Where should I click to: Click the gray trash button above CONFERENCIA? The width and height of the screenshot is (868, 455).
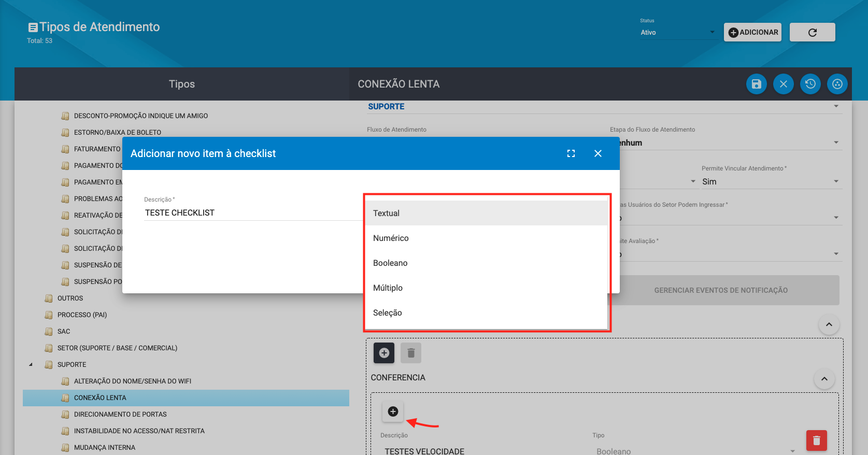[x=411, y=353]
